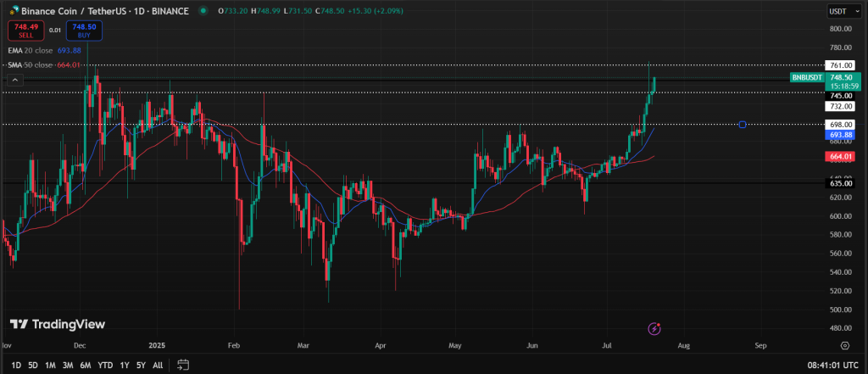This screenshot has width=868, height=374.
Task: Click the 2025 time axis label
Action: pos(156,346)
